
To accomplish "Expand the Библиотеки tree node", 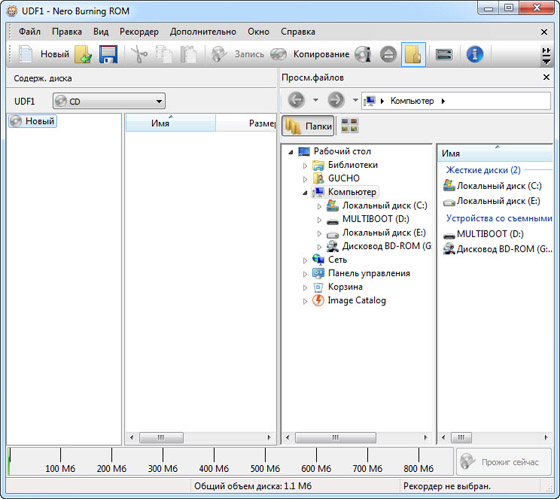I will 305,165.
